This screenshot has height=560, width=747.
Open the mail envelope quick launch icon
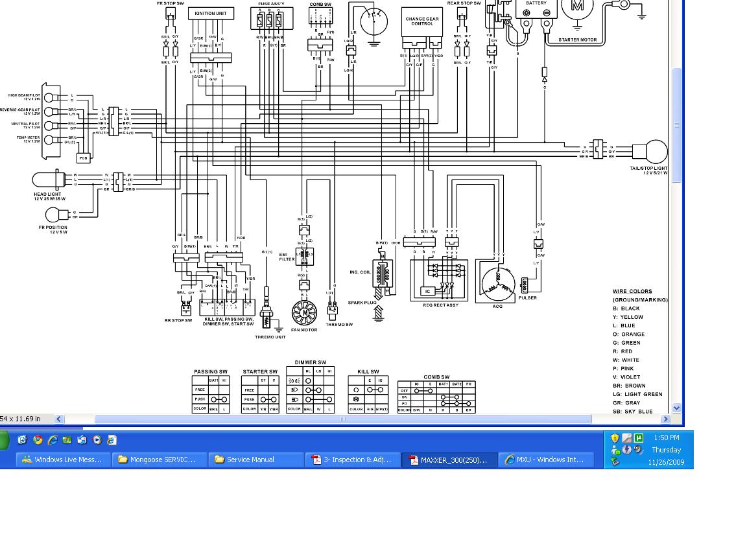coord(82,440)
